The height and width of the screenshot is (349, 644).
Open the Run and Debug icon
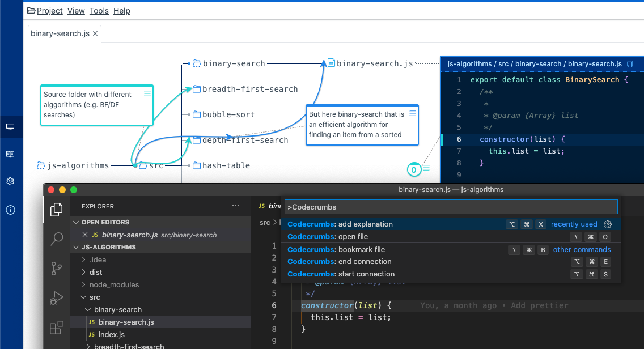pyautogui.click(x=57, y=298)
